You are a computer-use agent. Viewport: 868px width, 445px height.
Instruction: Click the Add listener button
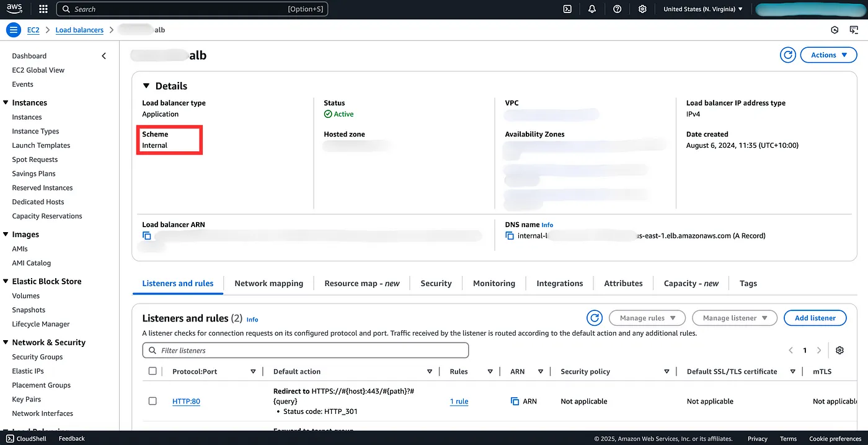[x=815, y=318]
